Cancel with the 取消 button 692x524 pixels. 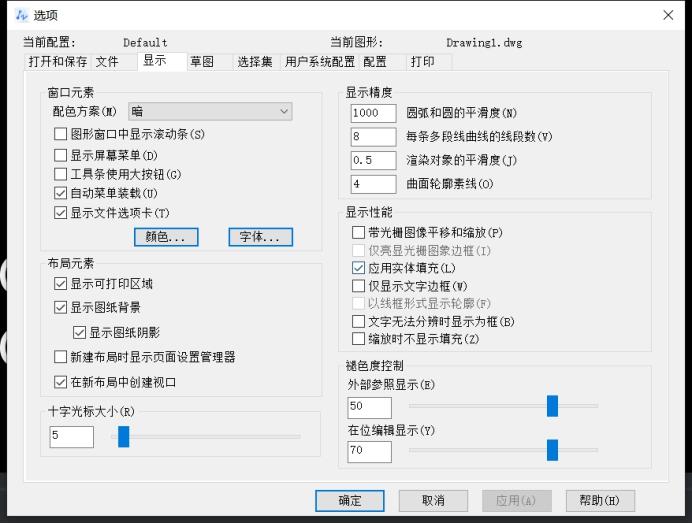(433, 501)
